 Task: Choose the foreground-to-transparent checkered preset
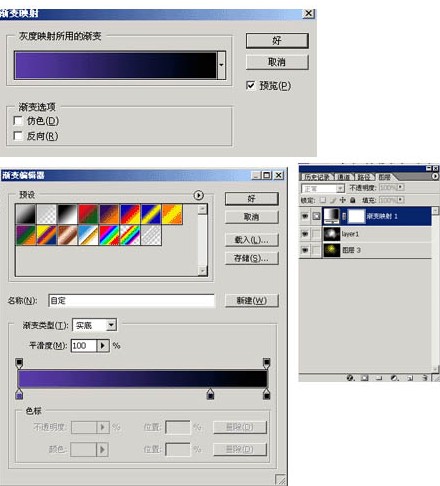click(x=47, y=214)
